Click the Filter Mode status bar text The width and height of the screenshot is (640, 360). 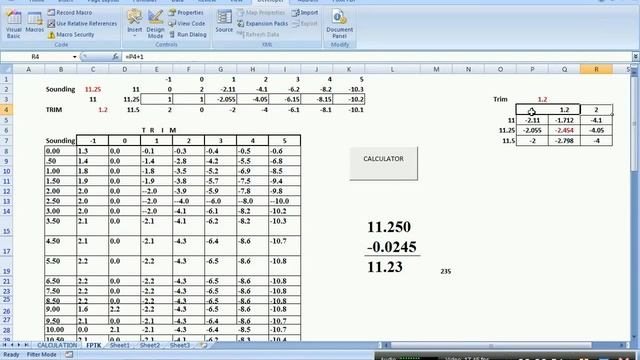42,355
